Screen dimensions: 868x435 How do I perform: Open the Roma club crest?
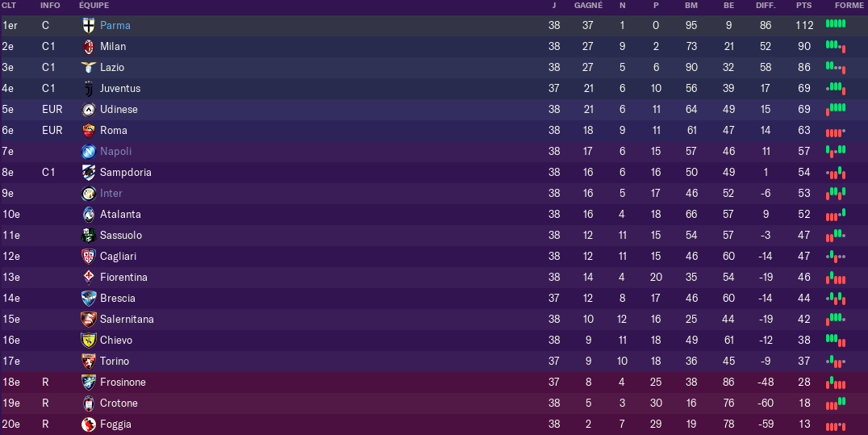[89, 131]
